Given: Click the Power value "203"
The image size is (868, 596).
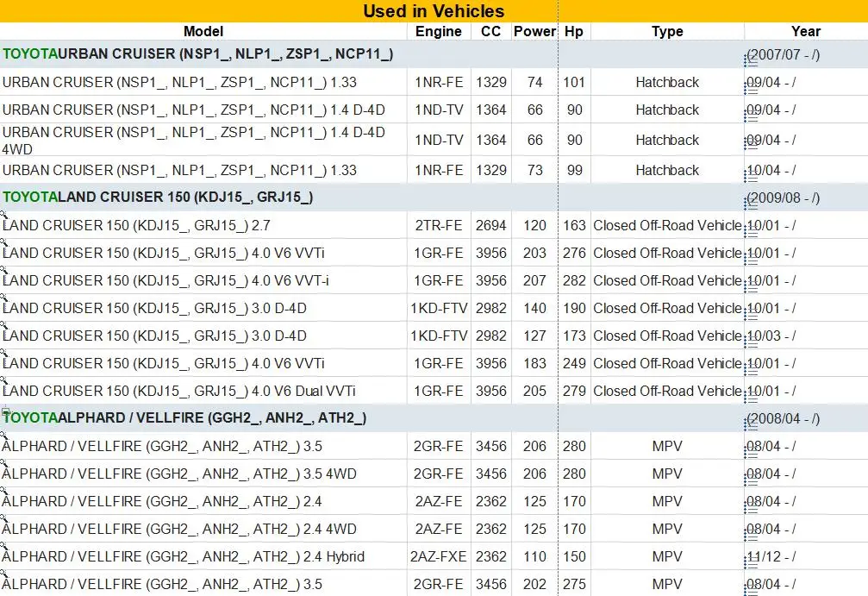Looking at the screenshot, I should 534,253.
